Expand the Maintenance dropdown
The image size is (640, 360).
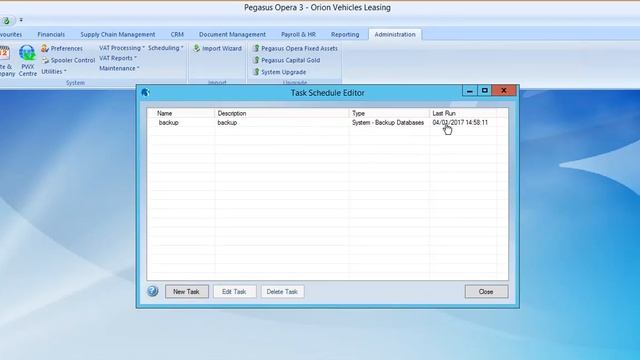tap(119, 69)
